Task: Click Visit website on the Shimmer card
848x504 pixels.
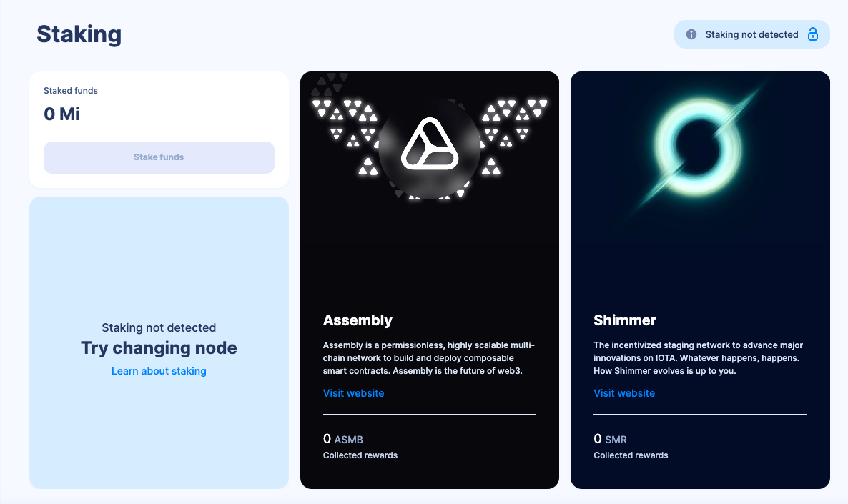Action: click(x=623, y=393)
